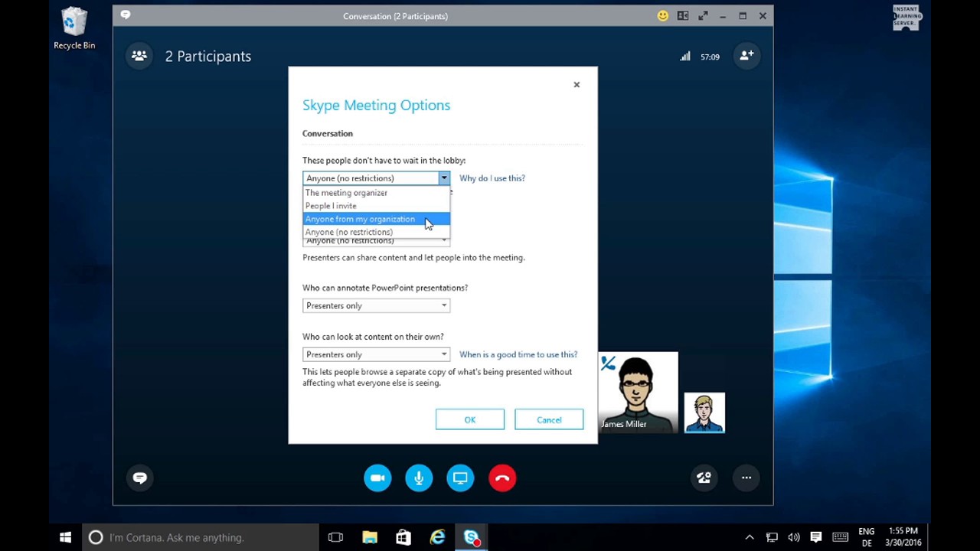Select 'Anyone from my organization' option
This screenshot has width=980, height=551.
pyautogui.click(x=360, y=219)
